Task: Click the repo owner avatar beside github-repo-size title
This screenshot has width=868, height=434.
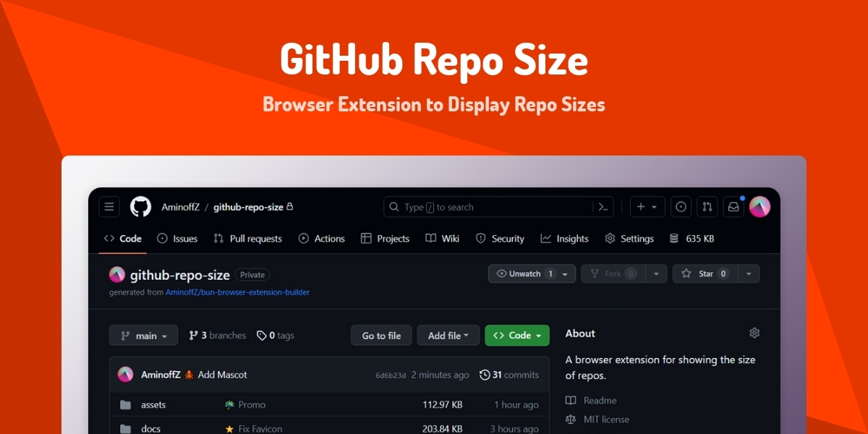Action: (117, 274)
